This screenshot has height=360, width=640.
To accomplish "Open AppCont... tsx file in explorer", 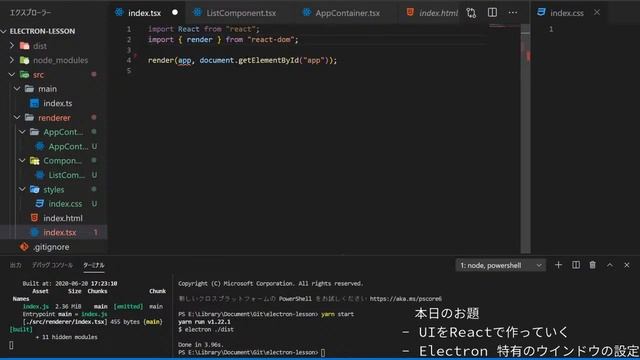I will point(68,146).
